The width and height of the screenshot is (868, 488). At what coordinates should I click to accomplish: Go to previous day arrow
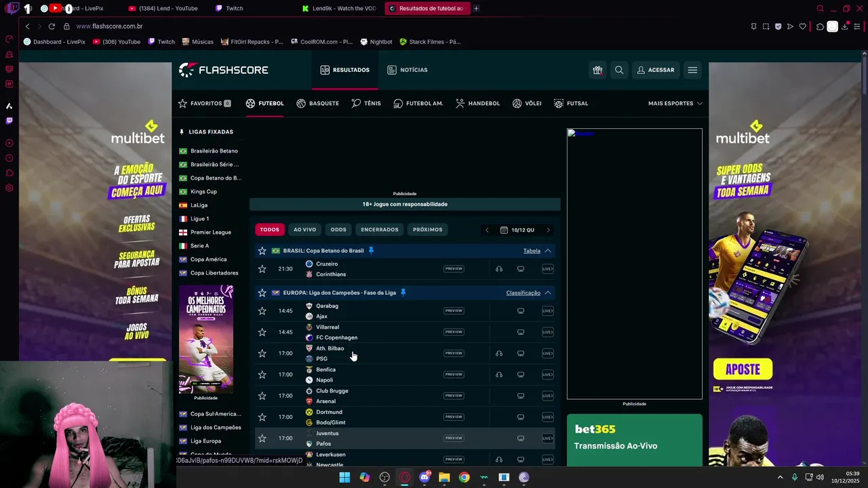487,230
